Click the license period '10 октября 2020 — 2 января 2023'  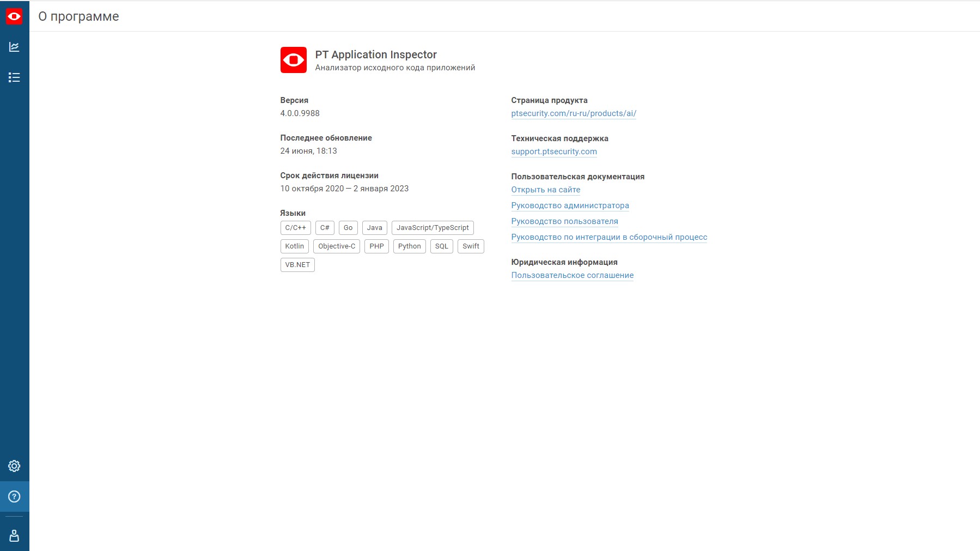tap(344, 189)
